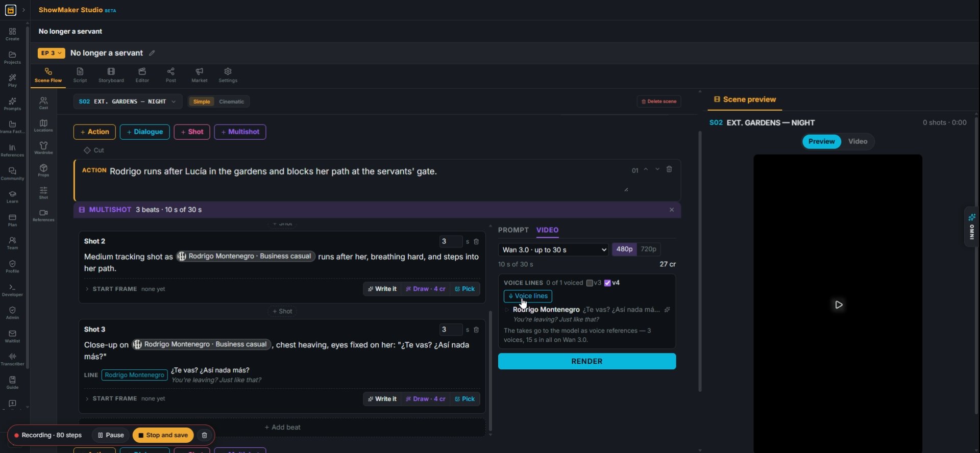980x453 pixels.
Task: Enable the v3 voice checkbox
Action: pyautogui.click(x=590, y=283)
